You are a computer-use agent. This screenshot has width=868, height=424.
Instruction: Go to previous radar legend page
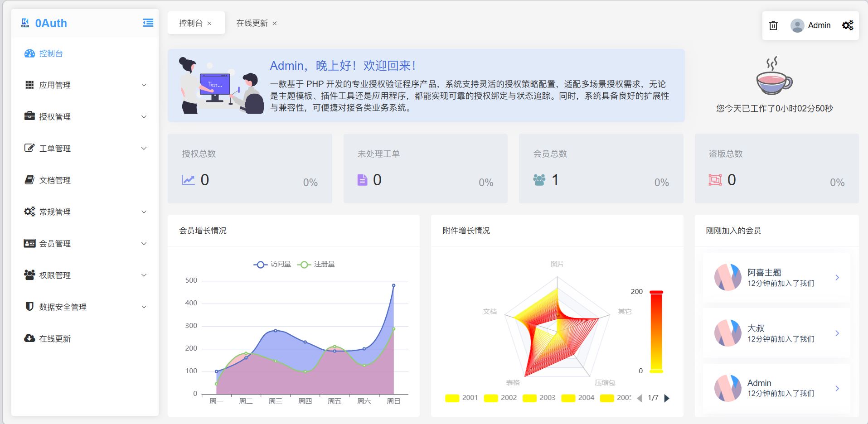click(640, 398)
